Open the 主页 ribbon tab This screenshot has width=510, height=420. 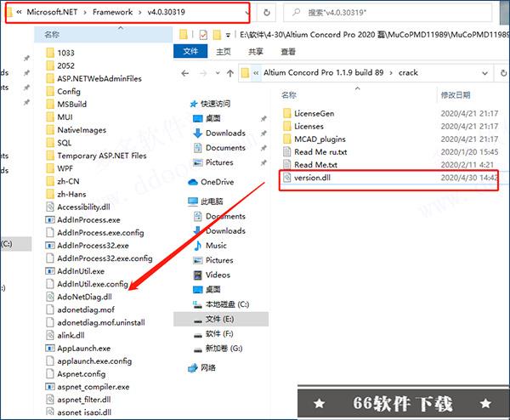point(223,51)
